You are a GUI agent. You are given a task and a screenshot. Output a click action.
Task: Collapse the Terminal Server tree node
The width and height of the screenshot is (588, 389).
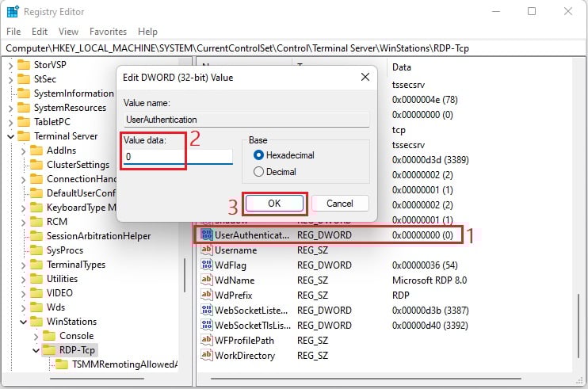(10, 136)
